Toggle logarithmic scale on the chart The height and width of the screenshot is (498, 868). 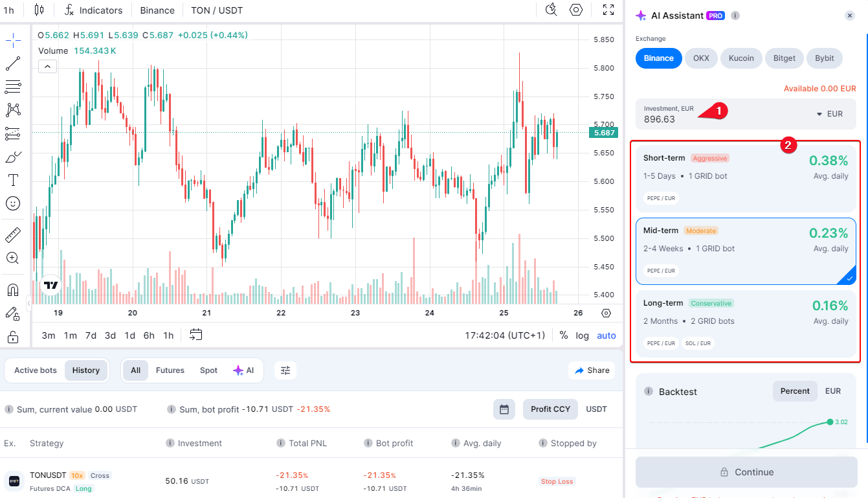click(x=583, y=335)
